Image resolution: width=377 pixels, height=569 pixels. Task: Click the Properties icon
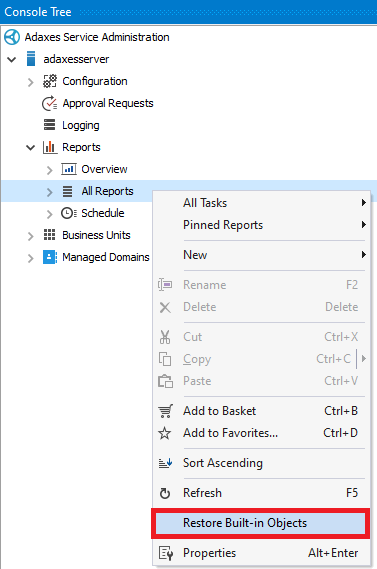pos(166,553)
